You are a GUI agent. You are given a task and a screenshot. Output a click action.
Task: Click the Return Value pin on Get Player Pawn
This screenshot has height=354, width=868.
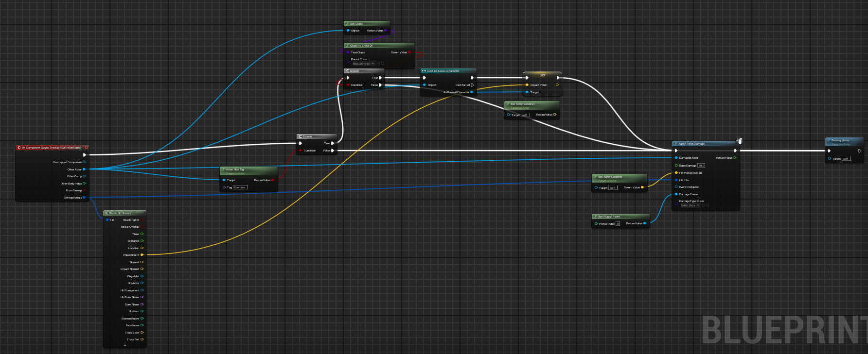pos(645,223)
